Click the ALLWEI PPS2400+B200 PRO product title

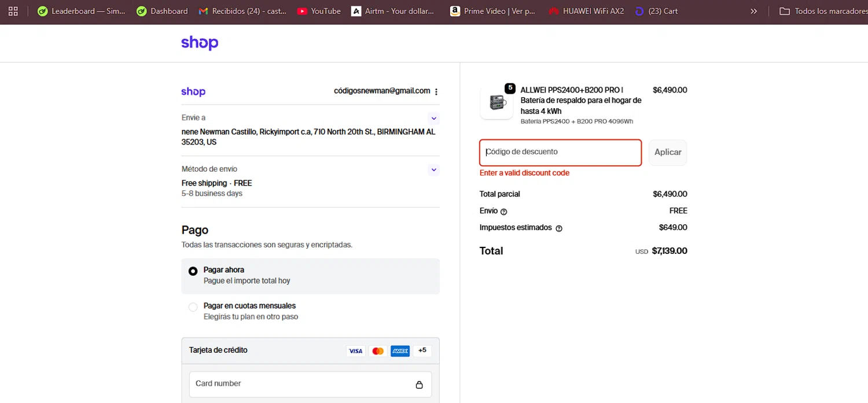581,101
